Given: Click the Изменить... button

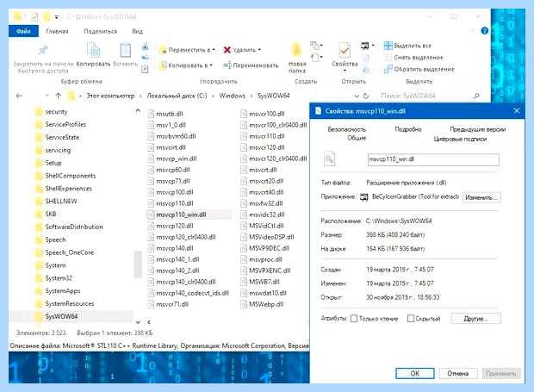Looking at the screenshot, I should point(481,197).
